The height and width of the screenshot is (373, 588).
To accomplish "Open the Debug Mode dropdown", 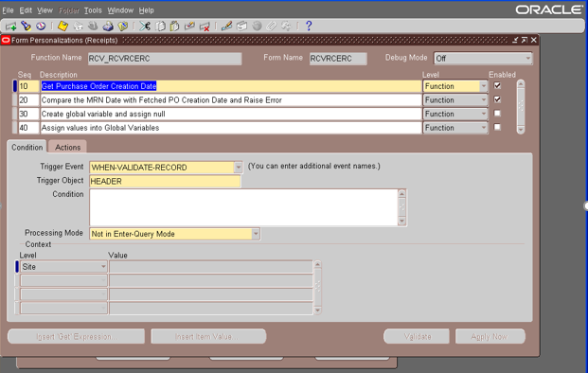I will pos(528,59).
